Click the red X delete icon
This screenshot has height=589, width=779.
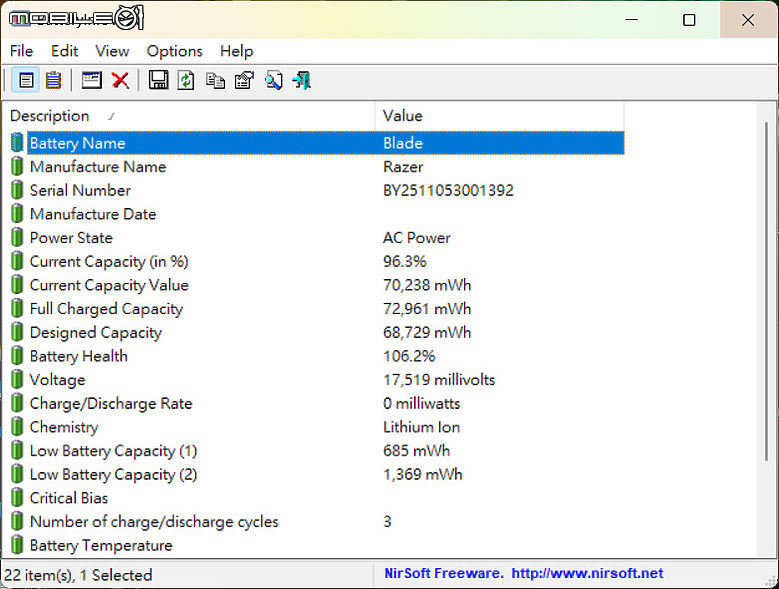click(x=120, y=80)
